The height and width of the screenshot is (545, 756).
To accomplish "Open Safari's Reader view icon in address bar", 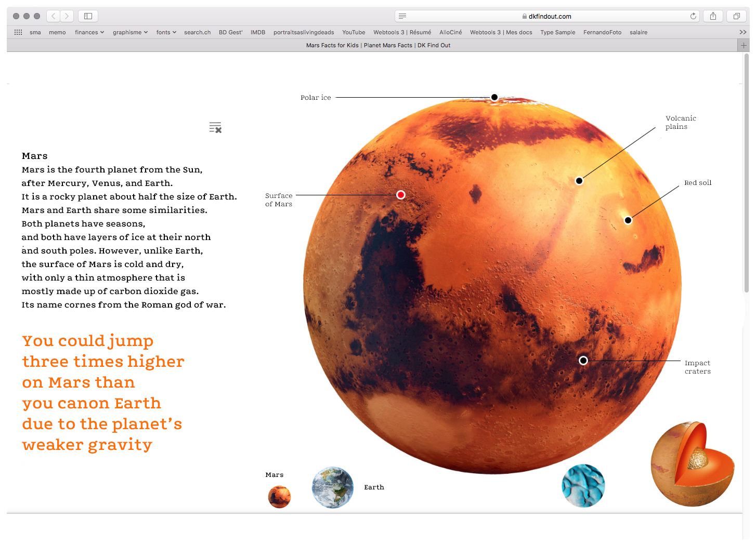I will (402, 16).
